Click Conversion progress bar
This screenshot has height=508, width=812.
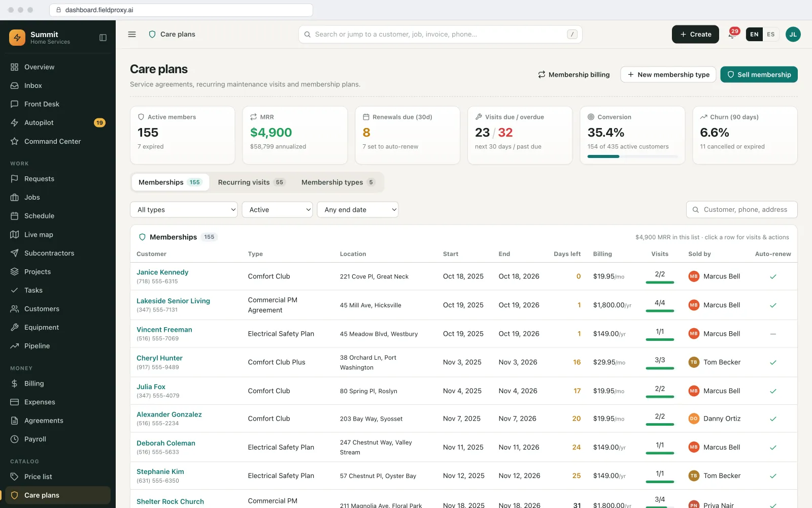[x=632, y=156]
